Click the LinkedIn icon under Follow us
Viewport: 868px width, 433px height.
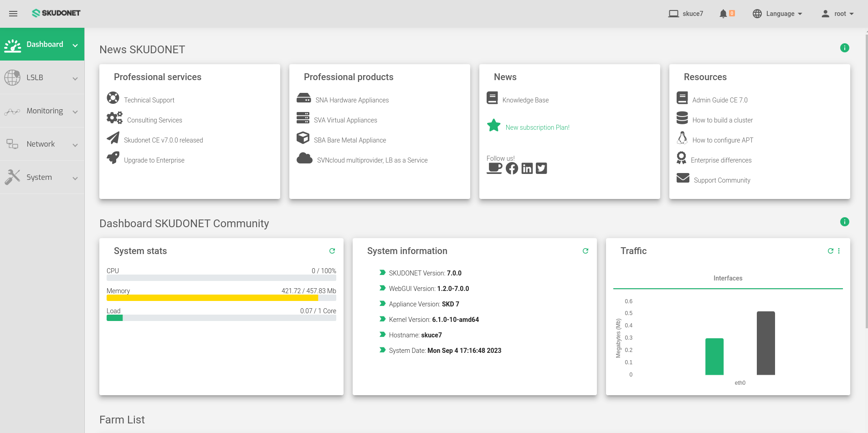pyautogui.click(x=527, y=168)
